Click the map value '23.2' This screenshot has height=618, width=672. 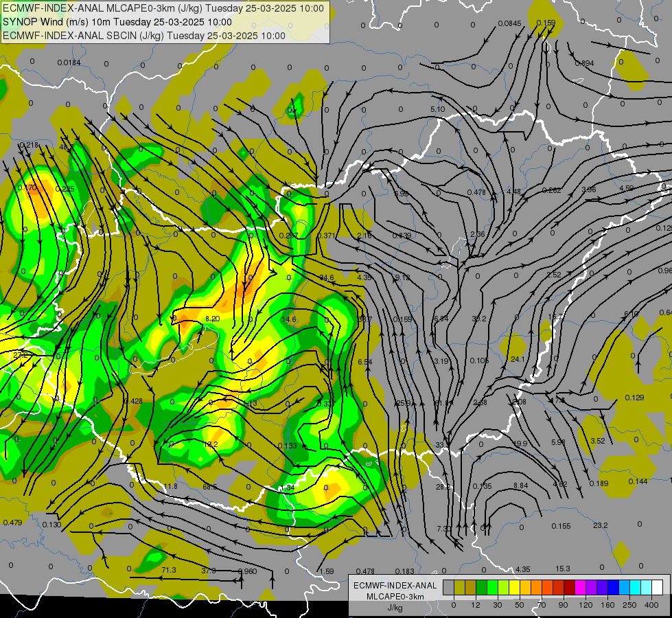click(x=601, y=525)
